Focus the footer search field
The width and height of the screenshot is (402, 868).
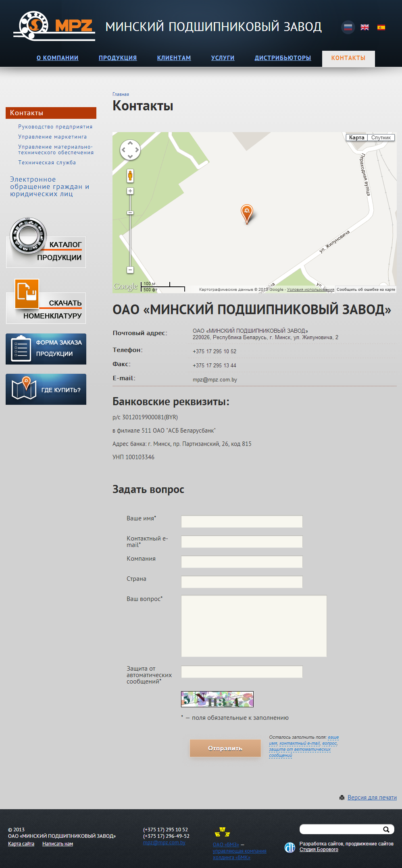click(341, 829)
